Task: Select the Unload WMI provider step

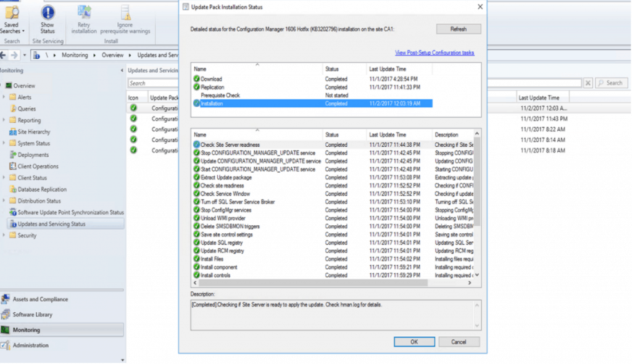Action: tap(333, 218)
